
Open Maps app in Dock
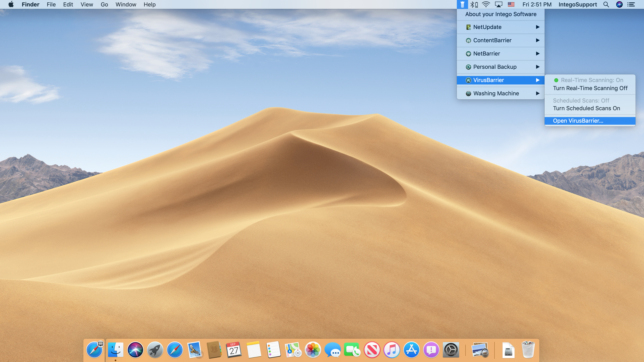[293, 350]
